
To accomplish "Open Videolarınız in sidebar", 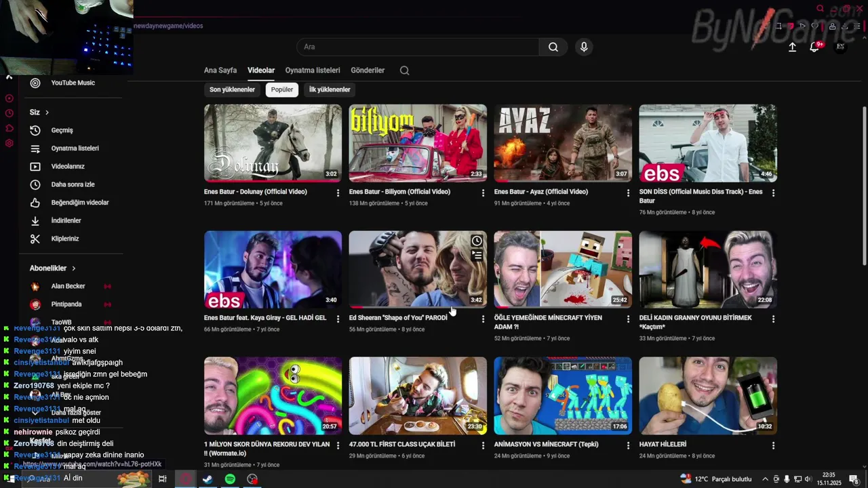I will click(68, 166).
